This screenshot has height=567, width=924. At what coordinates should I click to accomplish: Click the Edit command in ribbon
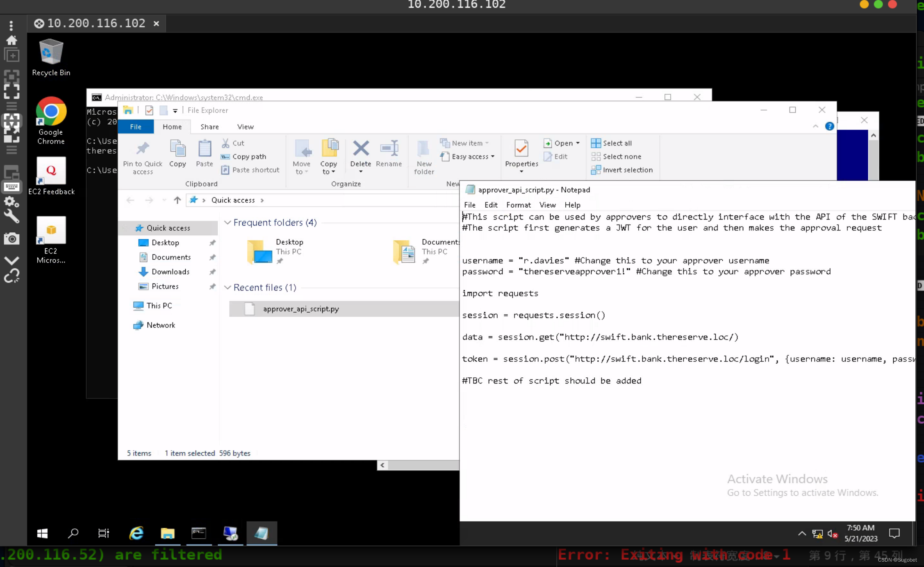click(x=556, y=156)
